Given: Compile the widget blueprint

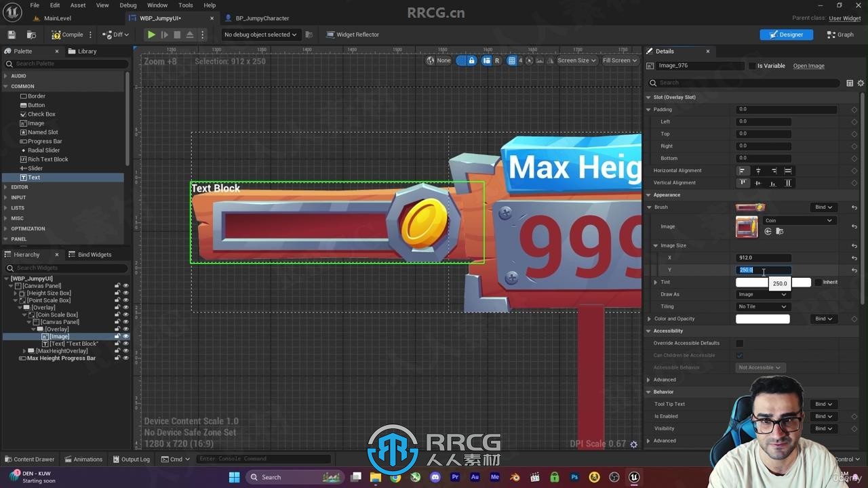Looking at the screenshot, I should (68, 35).
